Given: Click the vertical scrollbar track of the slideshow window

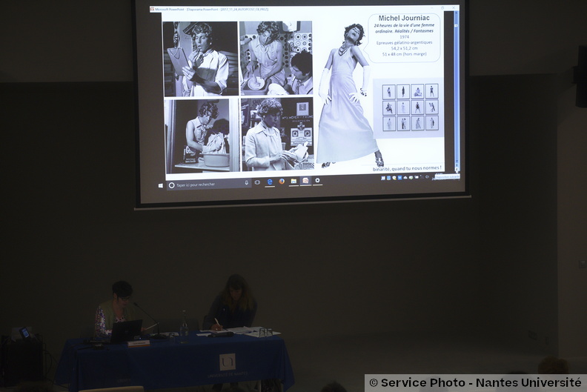Looking at the screenshot, I should pos(456,93).
